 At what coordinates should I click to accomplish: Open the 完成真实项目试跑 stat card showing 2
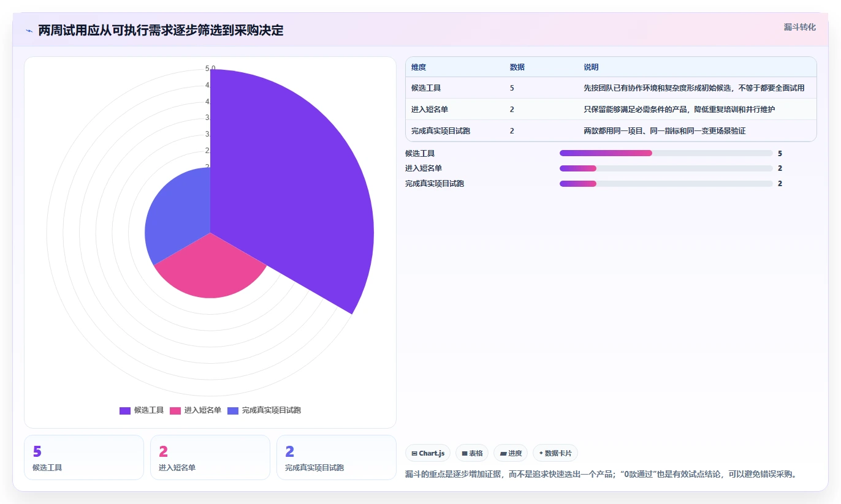(x=337, y=457)
